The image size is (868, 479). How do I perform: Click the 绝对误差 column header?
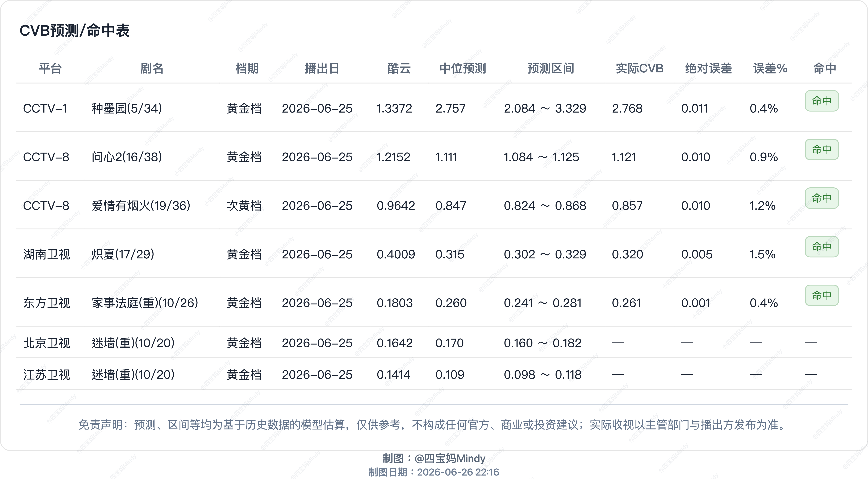tap(708, 68)
